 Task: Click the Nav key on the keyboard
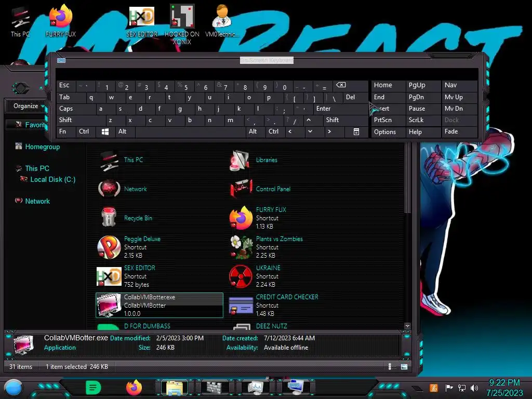point(459,86)
